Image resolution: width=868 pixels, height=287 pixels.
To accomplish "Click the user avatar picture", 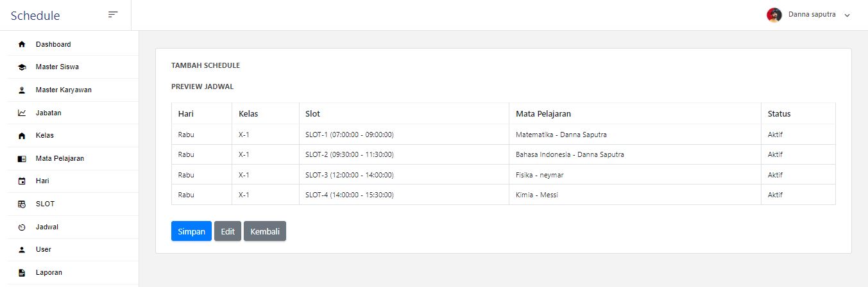I will pyautogui.click(x=774, y=15).
